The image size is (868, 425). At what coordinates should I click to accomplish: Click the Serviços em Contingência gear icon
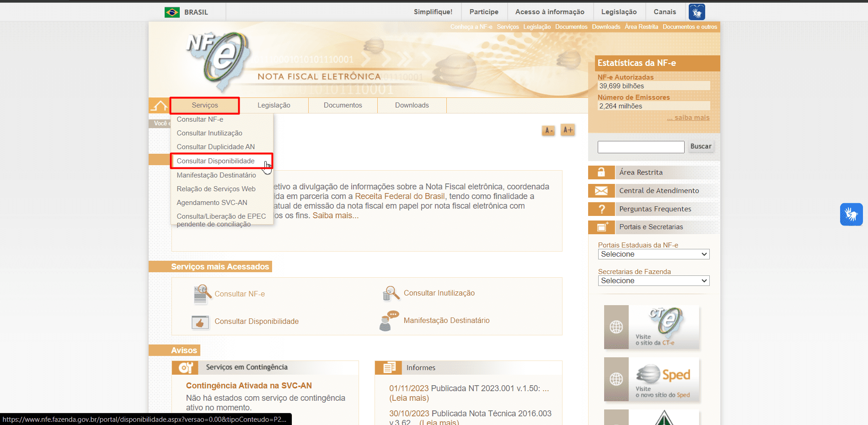(x=185, y=368)
